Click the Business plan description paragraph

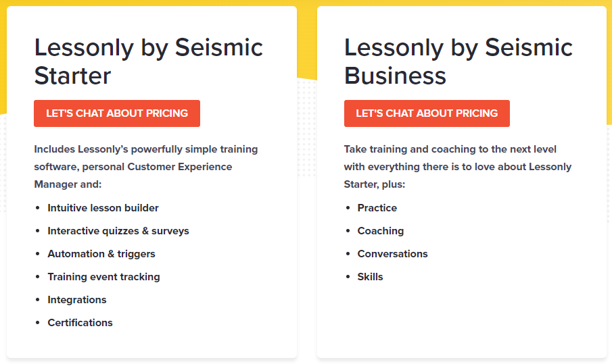(x=457, y=167)
